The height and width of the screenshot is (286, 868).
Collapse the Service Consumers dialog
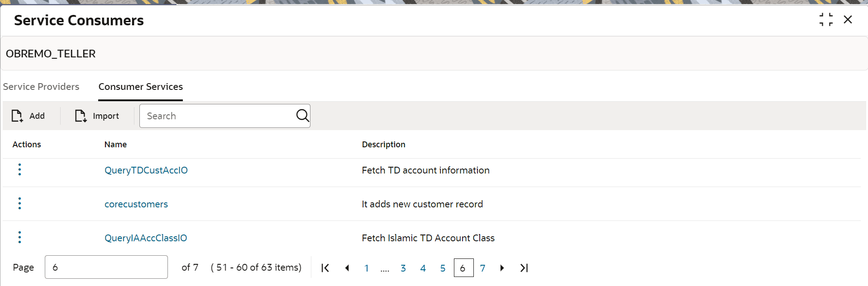(x=826, y=20)
